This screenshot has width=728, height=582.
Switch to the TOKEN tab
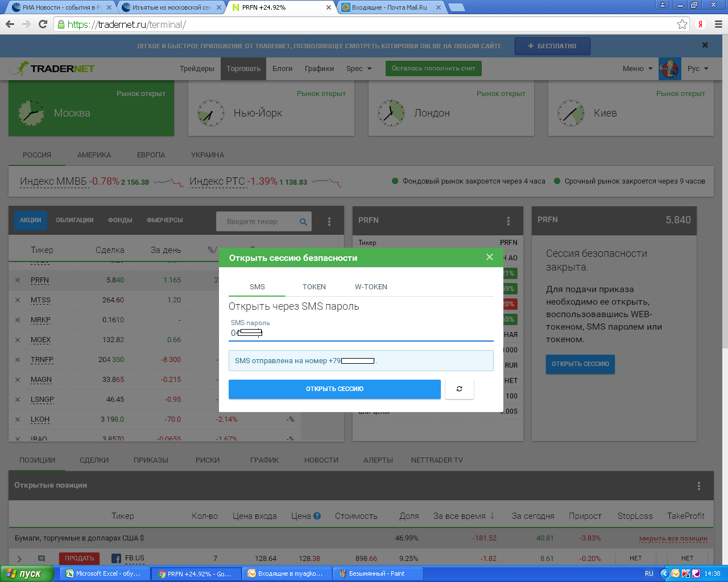pos(314,287)
